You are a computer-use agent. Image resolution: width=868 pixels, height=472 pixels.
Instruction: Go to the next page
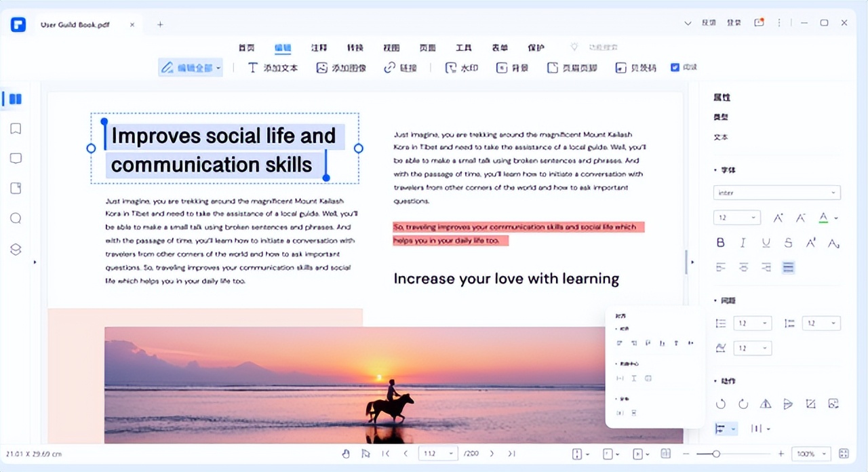coord(492,454)
